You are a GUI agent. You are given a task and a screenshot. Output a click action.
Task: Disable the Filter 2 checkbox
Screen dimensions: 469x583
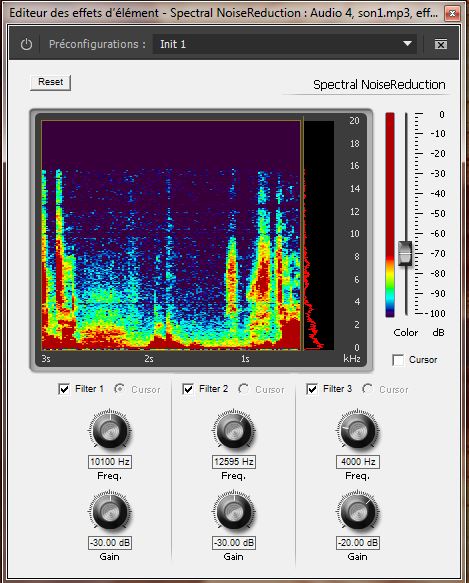point(188,389)
